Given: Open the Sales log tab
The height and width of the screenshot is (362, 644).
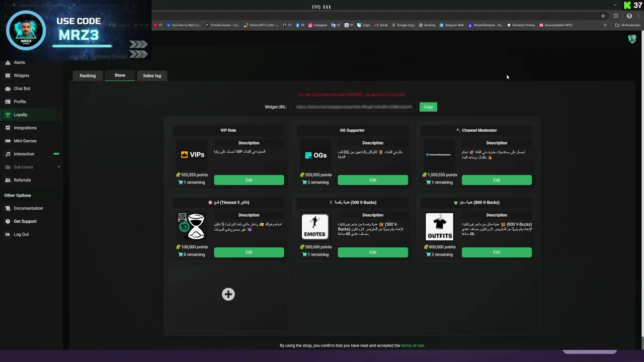Looking at the screenshot, I should click(152, 75).
